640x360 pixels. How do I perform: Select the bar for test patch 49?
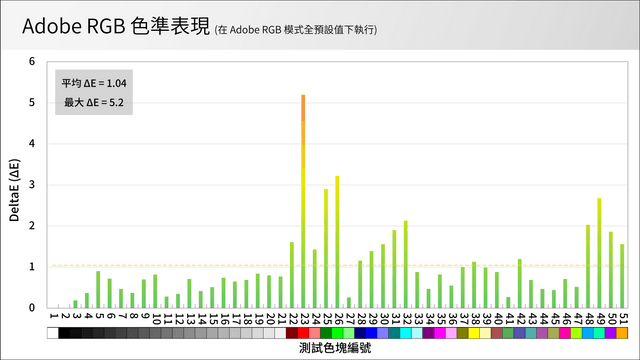(x=599, y=253)
